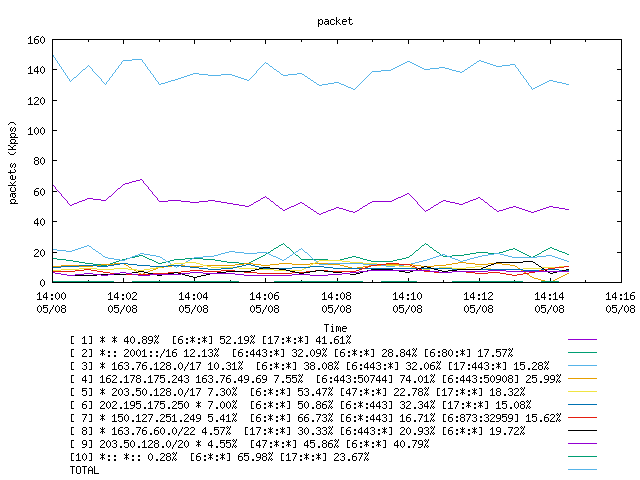
Task: Click "[17:*:*] 30.33%" in legend row 8
Action: (x=289, y=431)
